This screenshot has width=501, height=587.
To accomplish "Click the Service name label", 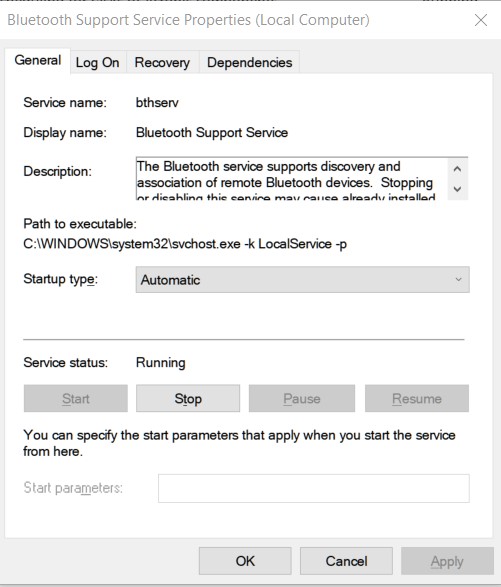I will click(x=65, y=103).
